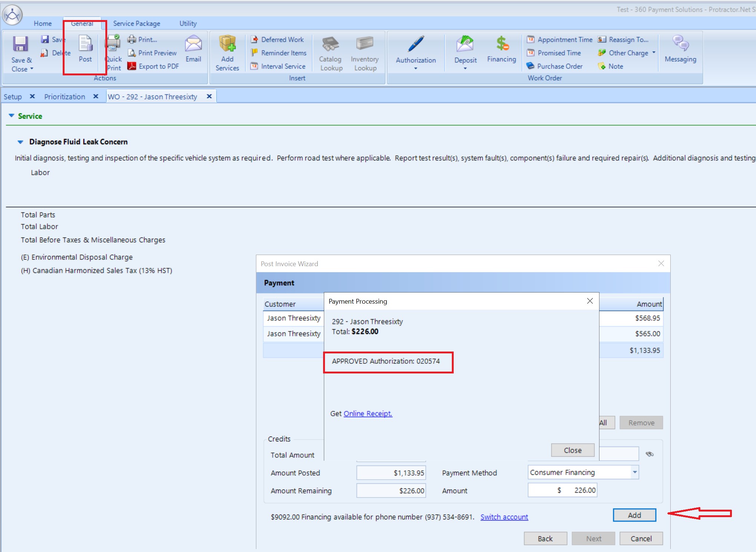Collapse the Service section
Image resolution: width=756 pixels, height=552 pixels.
[x=11, y=116]
